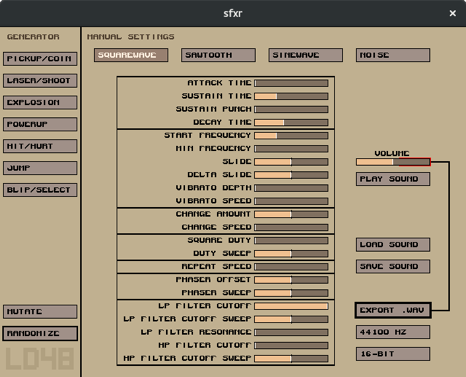Toggle the 44100 Hz sample rate

[393, 332]
